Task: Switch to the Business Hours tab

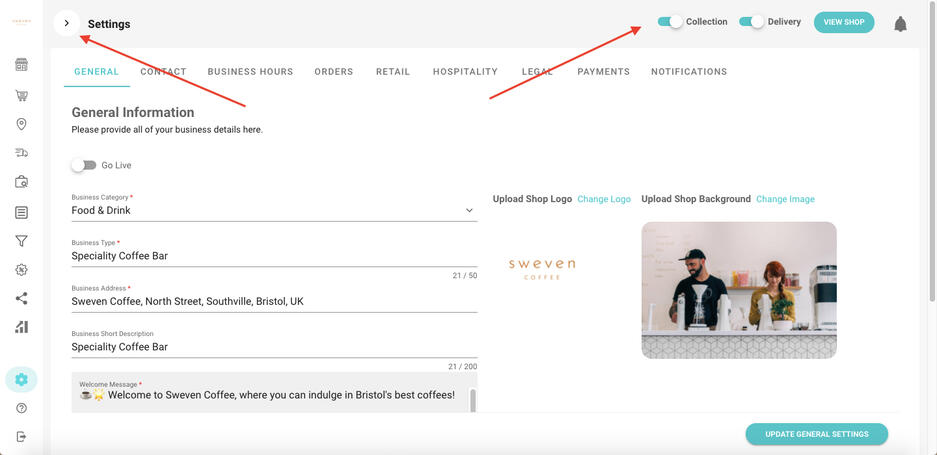Action: pos(250,72)
